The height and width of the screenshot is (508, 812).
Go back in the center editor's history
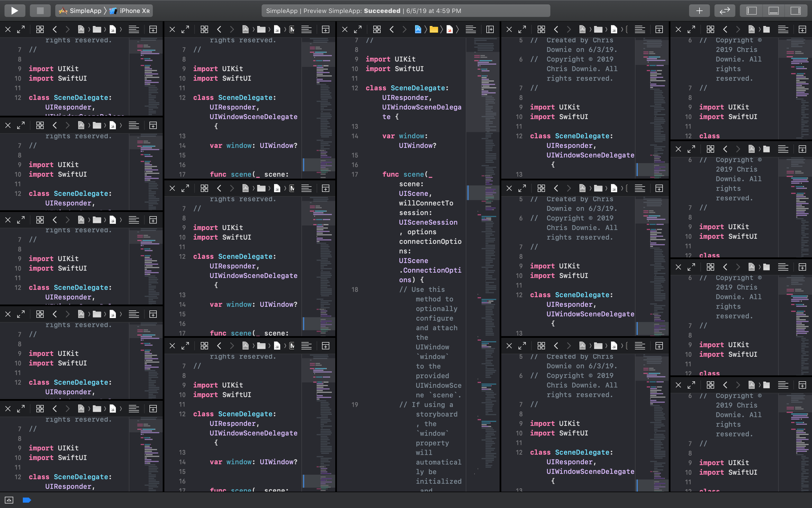tap(392, 30)
